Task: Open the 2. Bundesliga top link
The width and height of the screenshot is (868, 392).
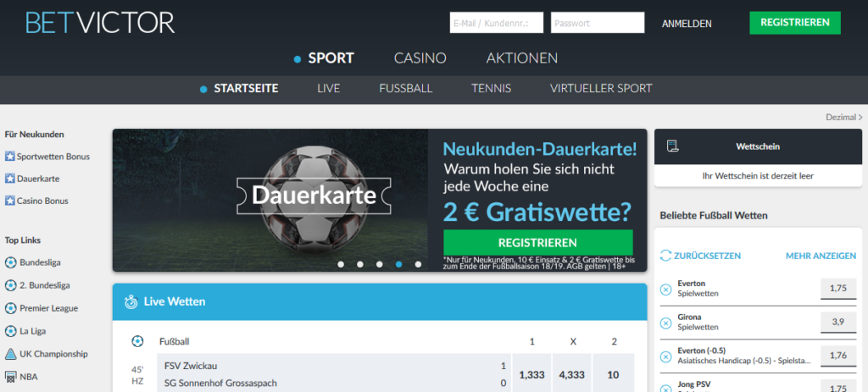Action: click(45, 285)
